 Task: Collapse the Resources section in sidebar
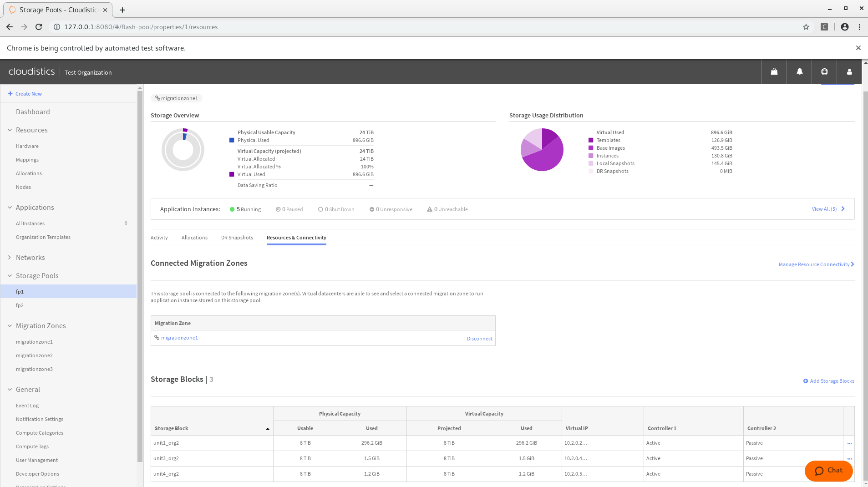(10, 130)
